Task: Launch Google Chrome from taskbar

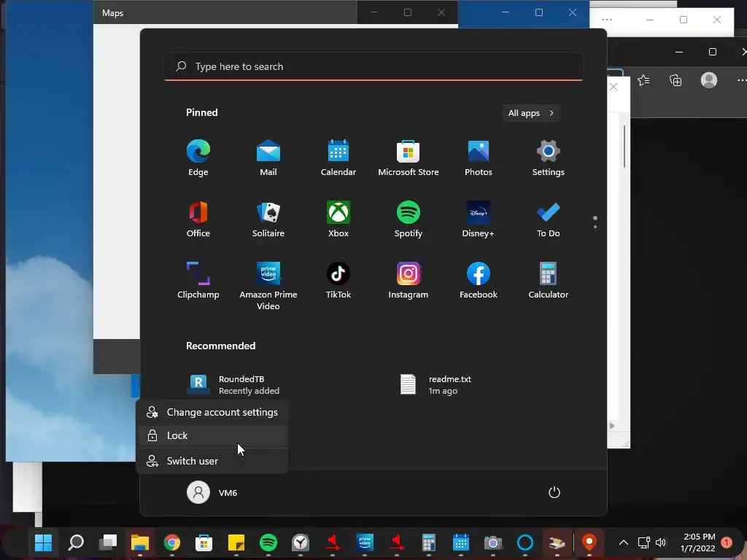Action: (x=172, y=542)
